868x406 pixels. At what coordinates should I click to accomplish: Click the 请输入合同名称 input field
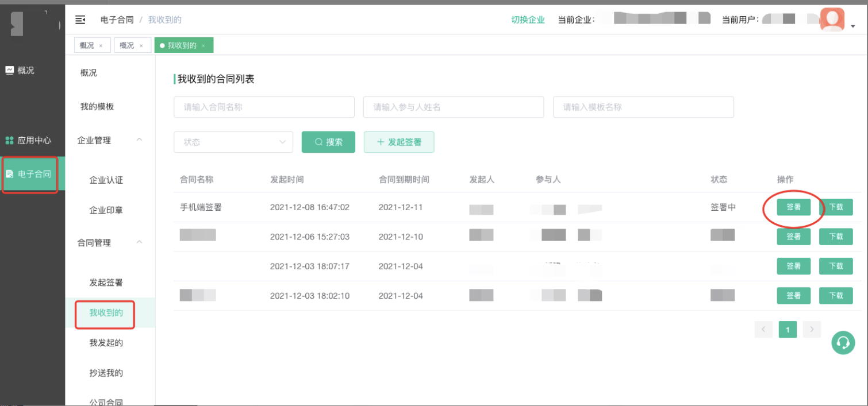(x=264, y=107)
